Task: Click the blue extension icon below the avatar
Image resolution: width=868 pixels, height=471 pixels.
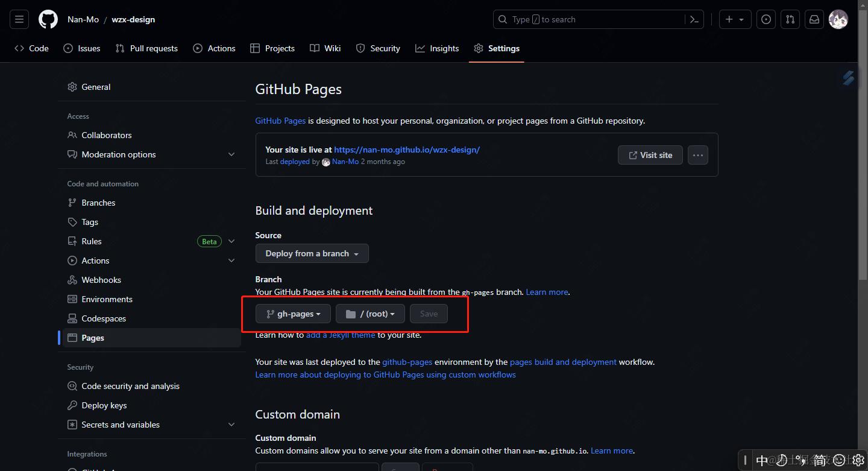Action: pos(849,78)
